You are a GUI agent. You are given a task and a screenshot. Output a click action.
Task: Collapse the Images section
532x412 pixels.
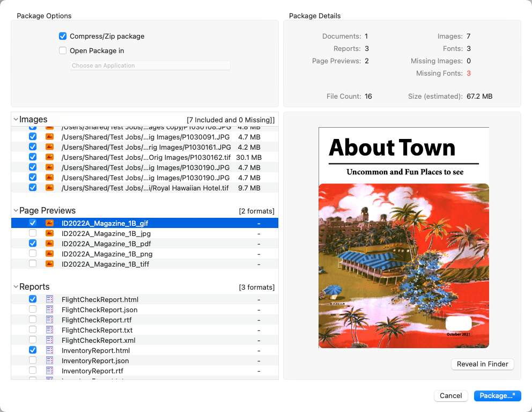click(x=16, y=120)
